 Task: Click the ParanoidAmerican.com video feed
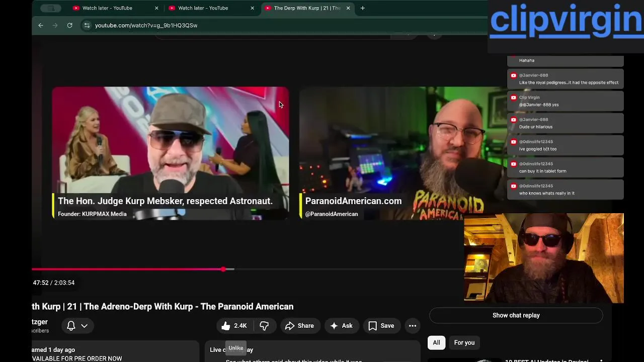(403, 153)
